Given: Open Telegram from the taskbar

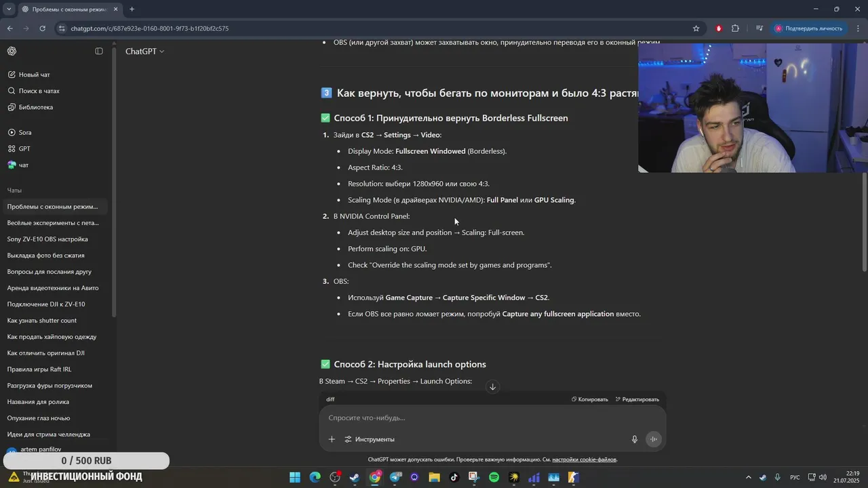Looking at the screenshot, I should pos(395,477).
